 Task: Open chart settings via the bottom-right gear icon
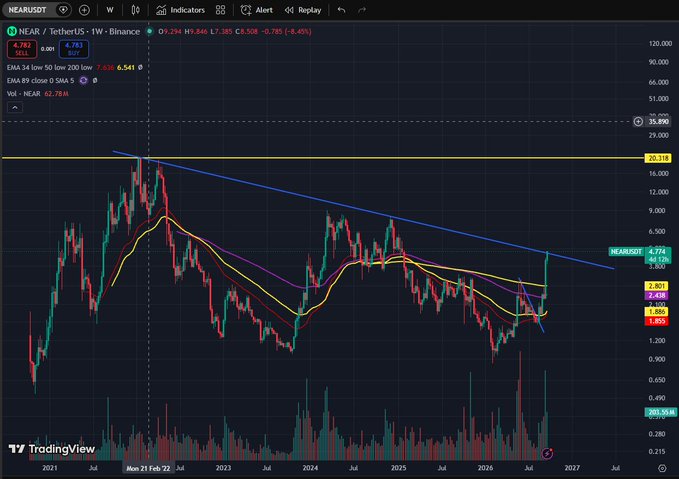tap(662, 468)
